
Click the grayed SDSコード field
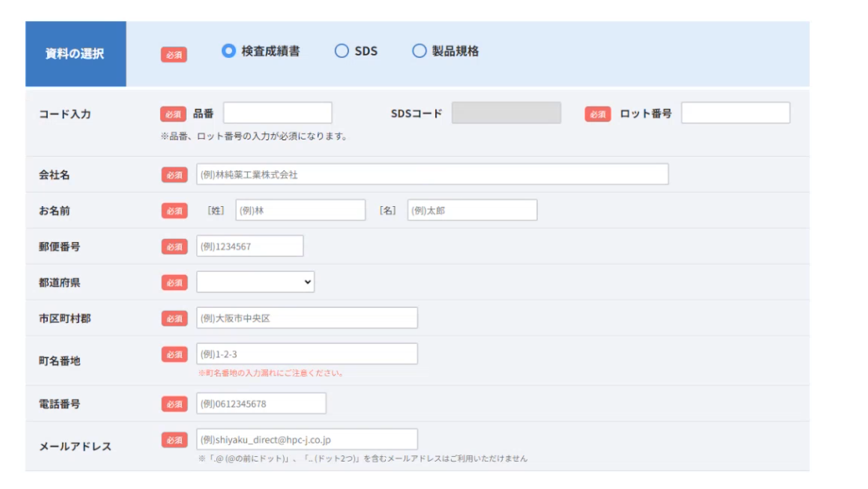[506, 113]
